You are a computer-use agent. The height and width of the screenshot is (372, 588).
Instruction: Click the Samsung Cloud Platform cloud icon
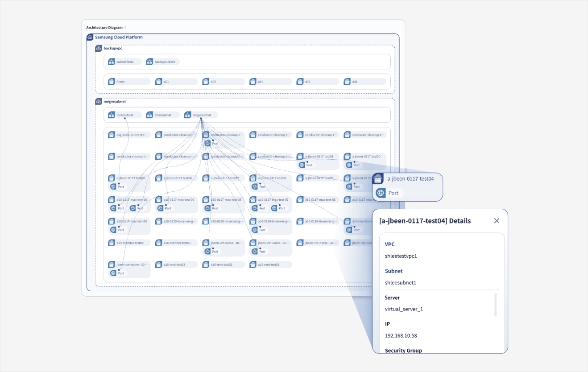coord(90,37)
